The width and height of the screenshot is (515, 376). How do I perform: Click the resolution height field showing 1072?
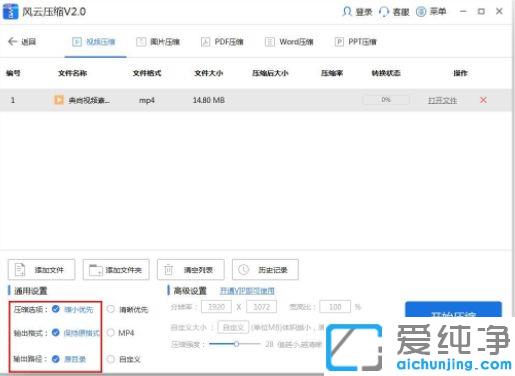261,307
